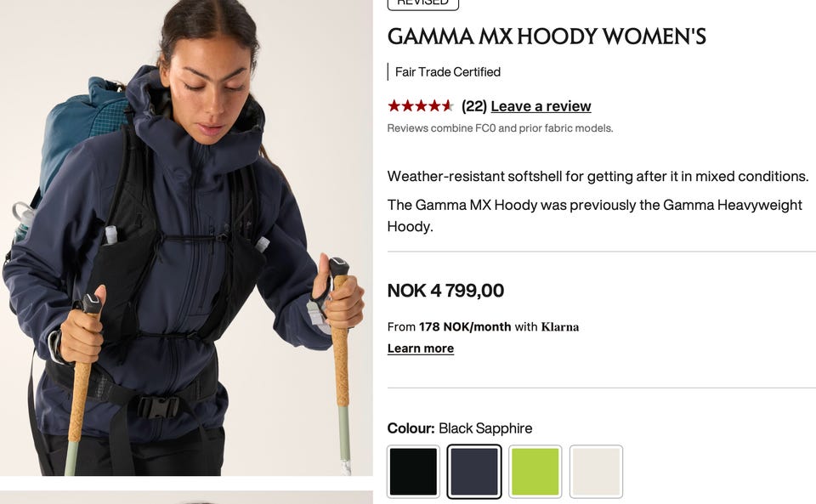Click the second product image below the main photo
The width and height of the screenshot is (816, 504).
[186, 497]
